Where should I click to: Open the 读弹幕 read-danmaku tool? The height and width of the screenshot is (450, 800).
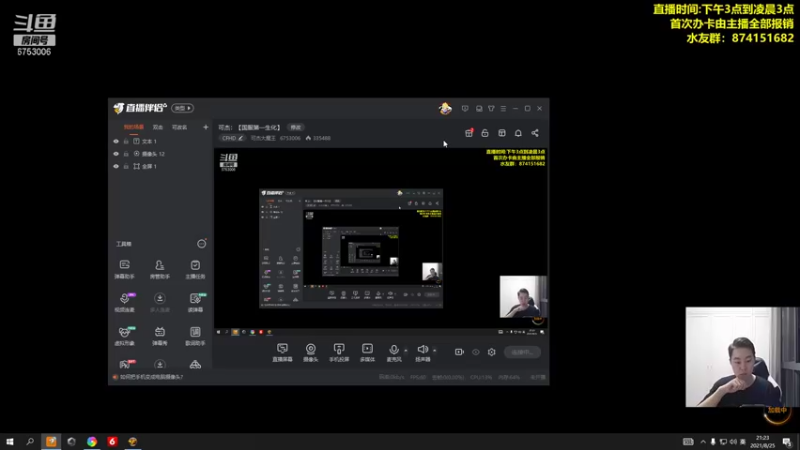click(195, 302)
